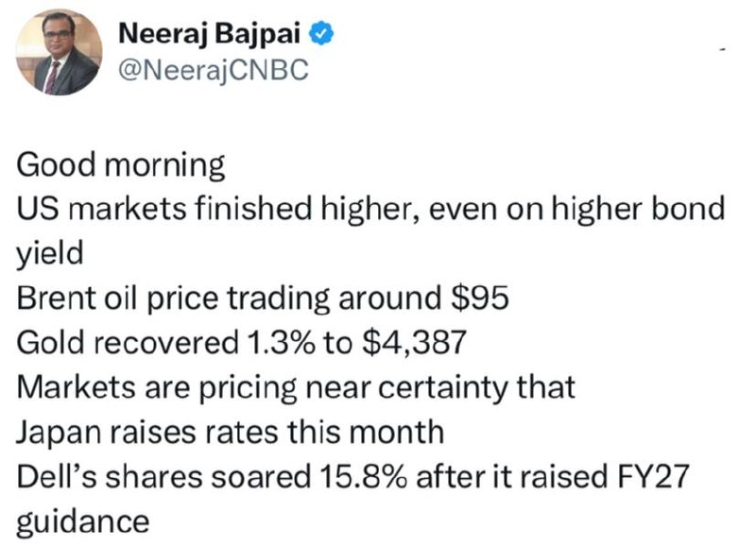Click the word "yield"
Screen dimensions: 756x546
[x=50, y=254]
